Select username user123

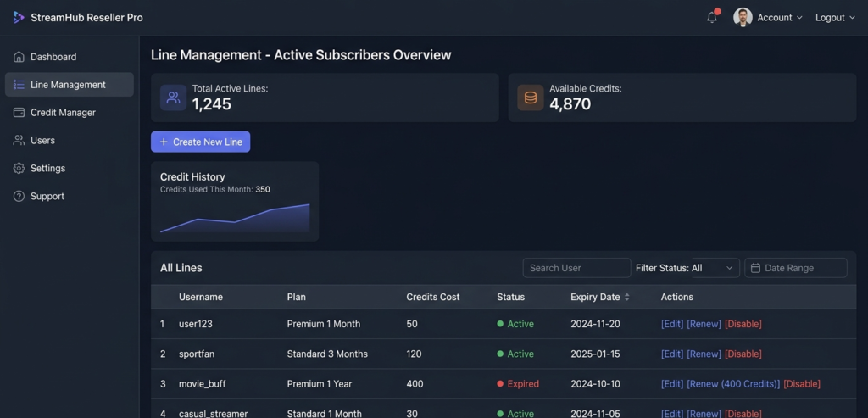click(x=196, y=324)
